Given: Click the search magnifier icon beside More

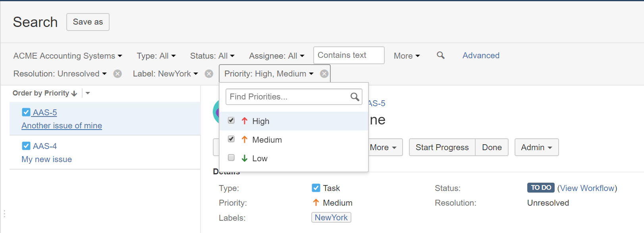Looking at the screenshot, I should click(440, 55).
